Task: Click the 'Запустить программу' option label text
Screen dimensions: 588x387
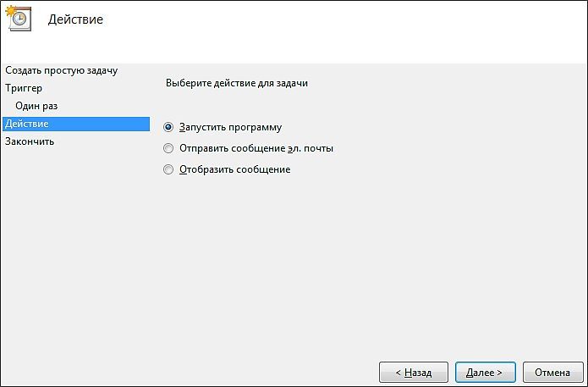Action: 230,127
